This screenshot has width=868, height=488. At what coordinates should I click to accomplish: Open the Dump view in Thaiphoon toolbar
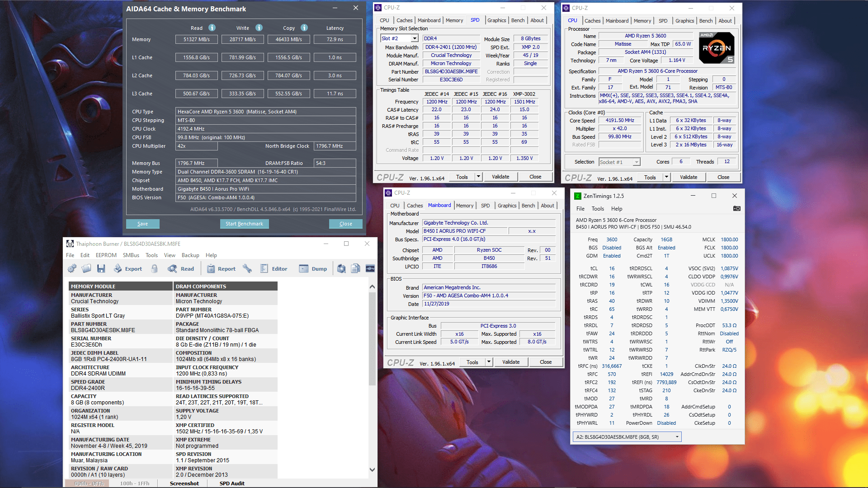pyautogui.click(x=313, y=268)
